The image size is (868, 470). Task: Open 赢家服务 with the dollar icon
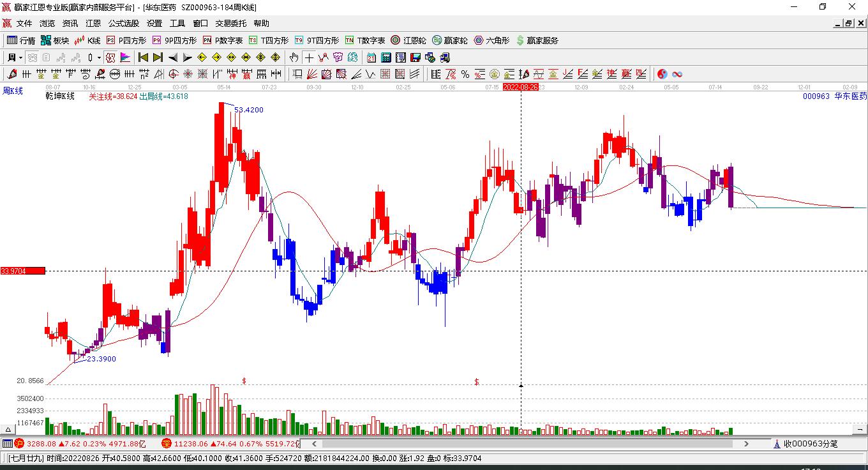tap(537, 40)
